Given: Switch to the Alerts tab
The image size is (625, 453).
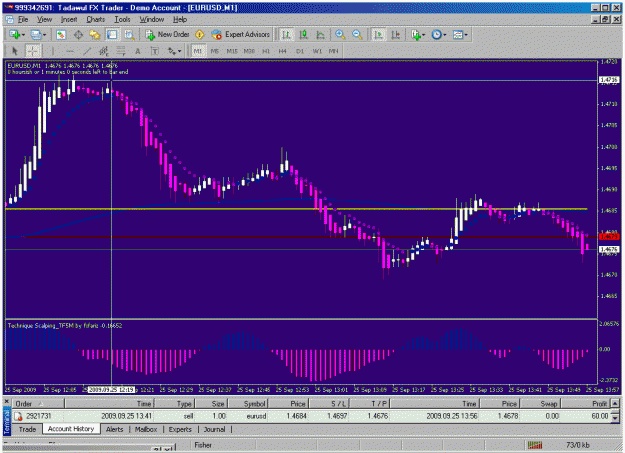Looking at the screenshot, I should click(x=114, y=429).
